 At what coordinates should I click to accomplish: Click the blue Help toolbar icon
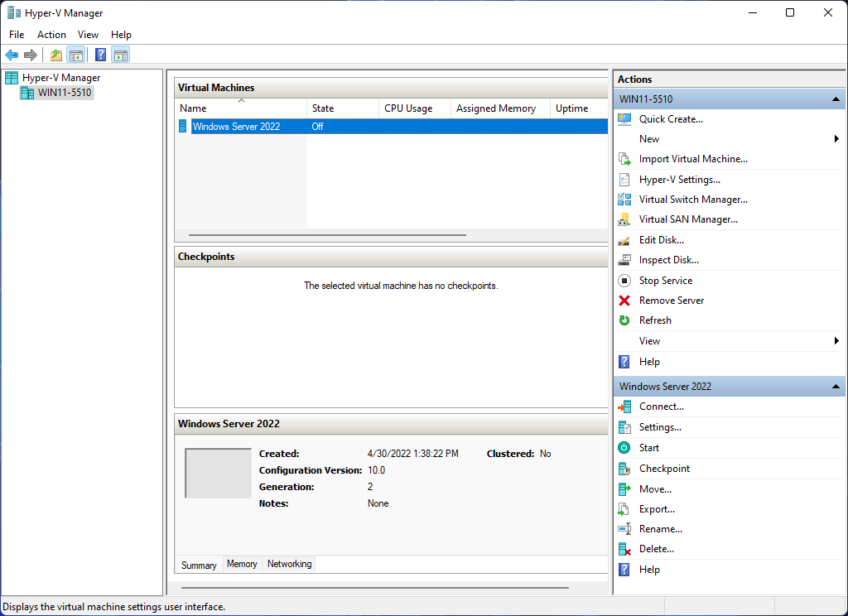point(100,55)
